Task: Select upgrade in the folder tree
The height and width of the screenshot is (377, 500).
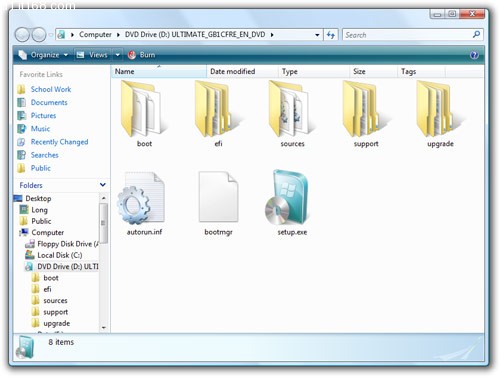Action: (56, 323)
